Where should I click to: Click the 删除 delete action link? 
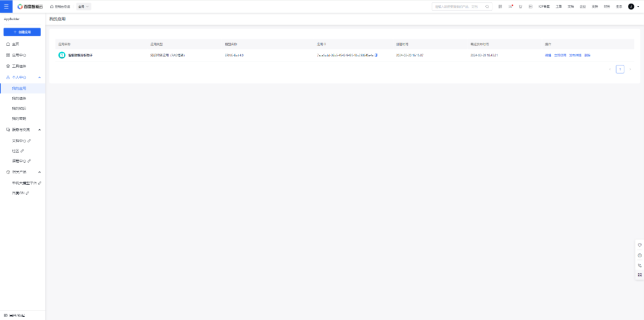click(587, 55)
